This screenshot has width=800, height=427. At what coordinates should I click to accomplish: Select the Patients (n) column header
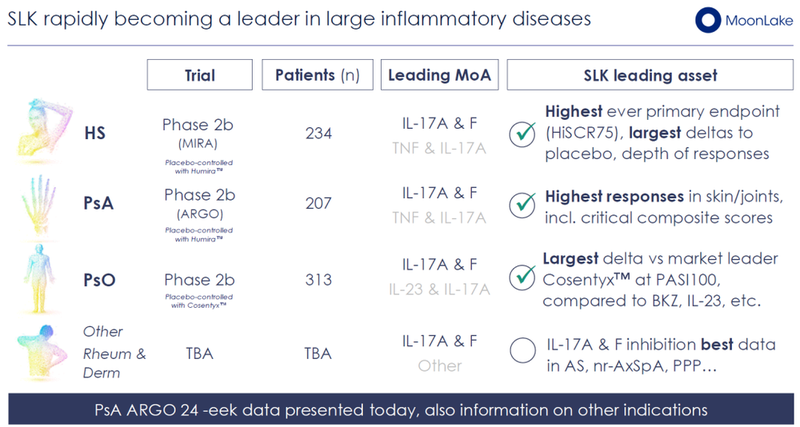coord(317,75)
